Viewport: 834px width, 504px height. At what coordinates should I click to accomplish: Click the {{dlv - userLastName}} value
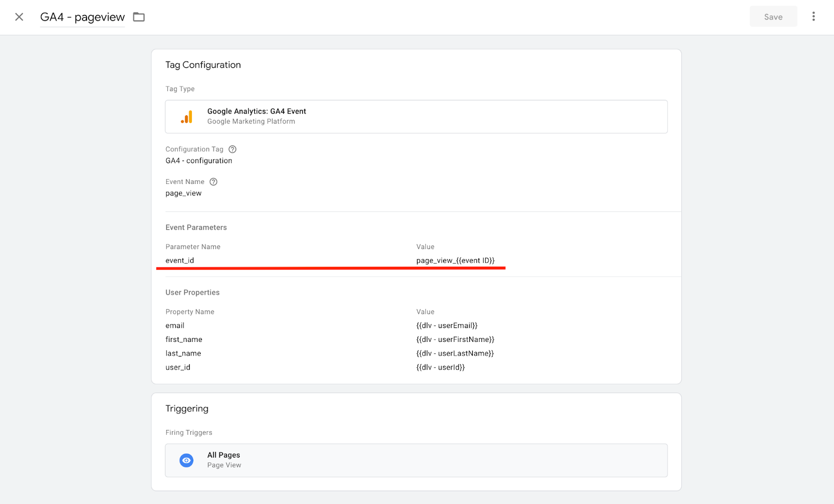455,353
